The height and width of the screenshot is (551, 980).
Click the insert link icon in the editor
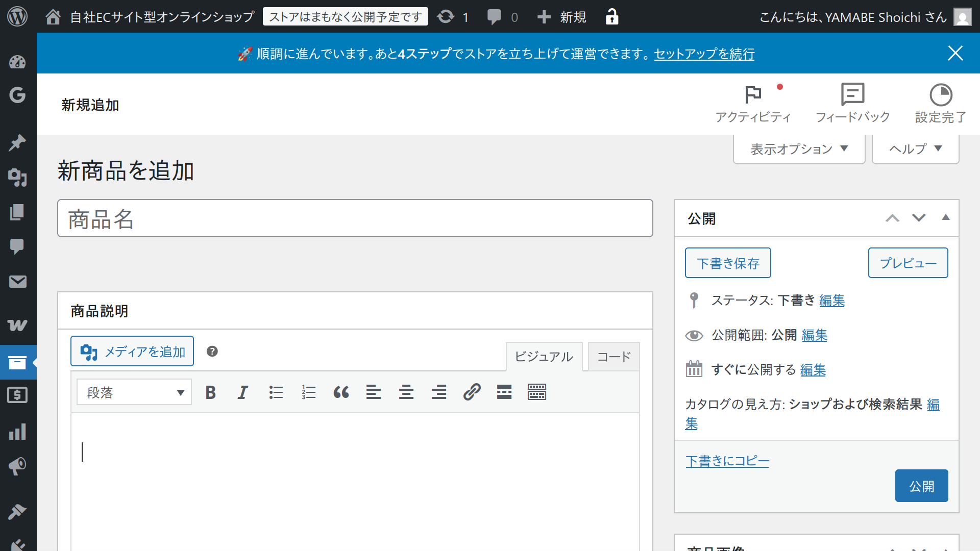[x=471, y=392]
